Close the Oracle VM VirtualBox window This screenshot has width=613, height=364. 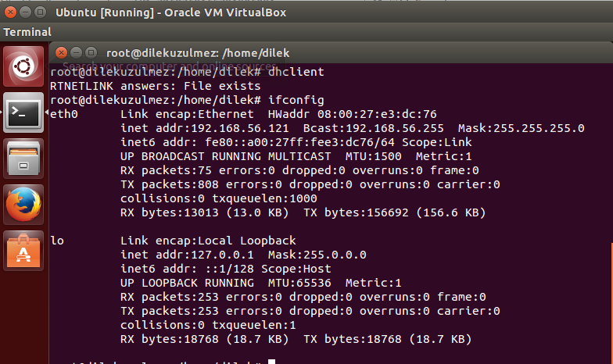(x=11, y=12)
